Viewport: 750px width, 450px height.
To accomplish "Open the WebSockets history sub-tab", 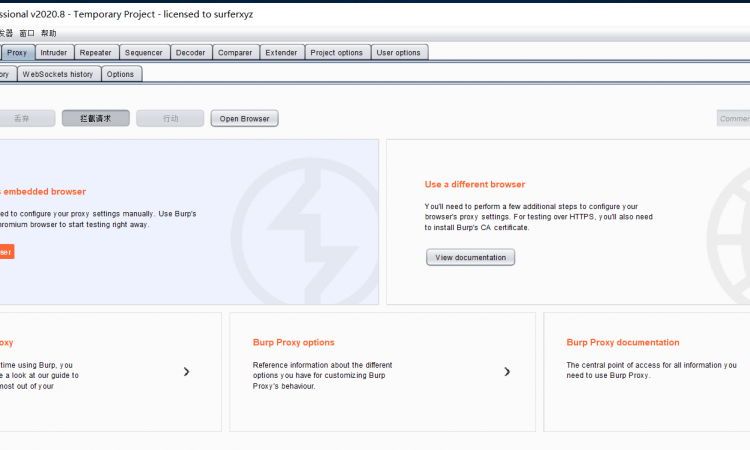I will click(58, 74).
